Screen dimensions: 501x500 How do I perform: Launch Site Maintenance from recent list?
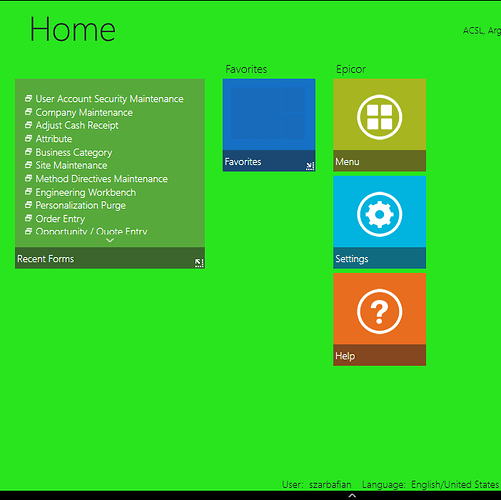coord(71,165)
